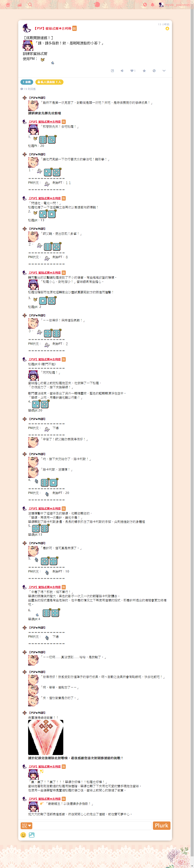Click the insert image icon below reply box
This screenshot has width=194, height=868.
31,835
